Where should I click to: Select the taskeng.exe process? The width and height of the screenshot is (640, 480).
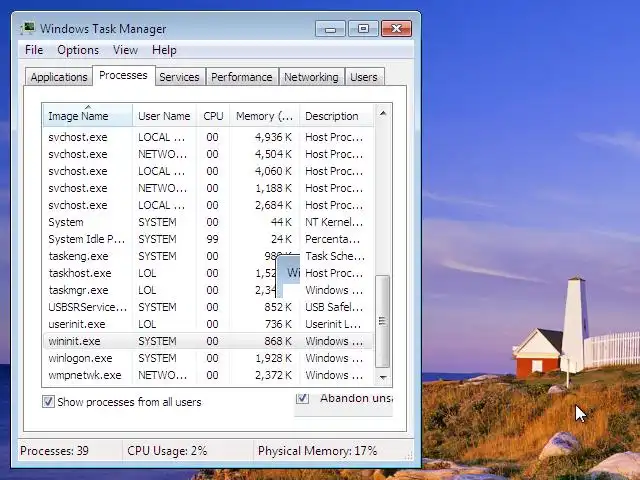click(x=208, y=256)
